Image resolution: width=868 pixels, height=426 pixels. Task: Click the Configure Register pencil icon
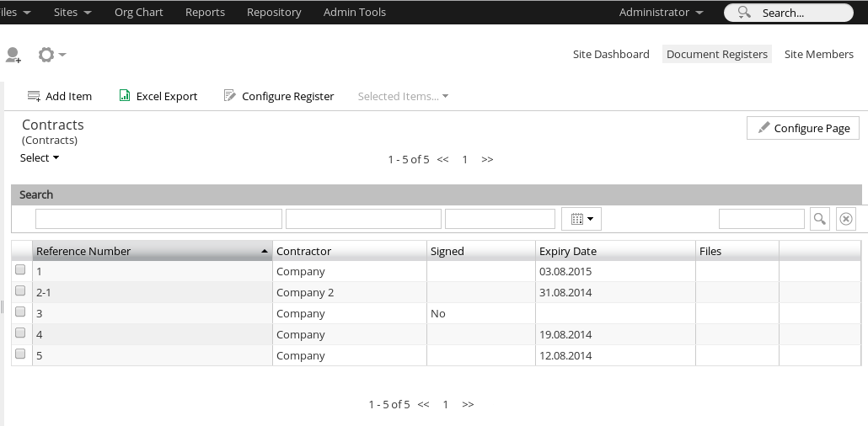coord(229,96)
